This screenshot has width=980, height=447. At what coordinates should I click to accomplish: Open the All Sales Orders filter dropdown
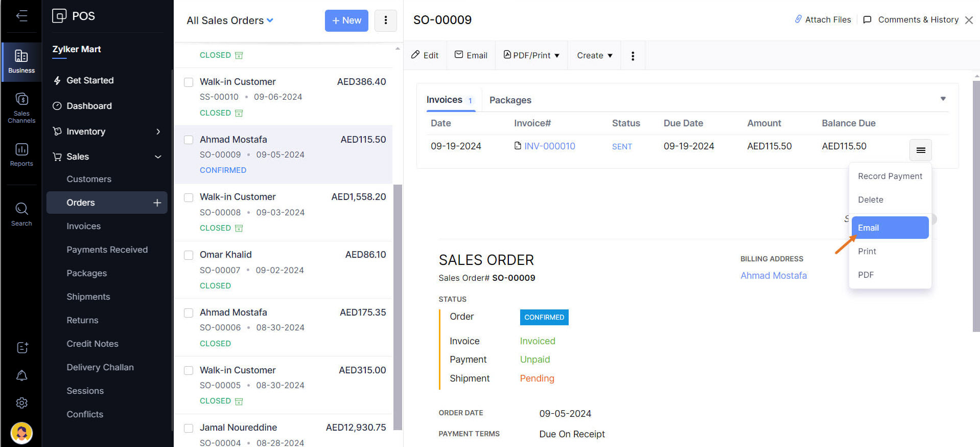click(230, 20)
